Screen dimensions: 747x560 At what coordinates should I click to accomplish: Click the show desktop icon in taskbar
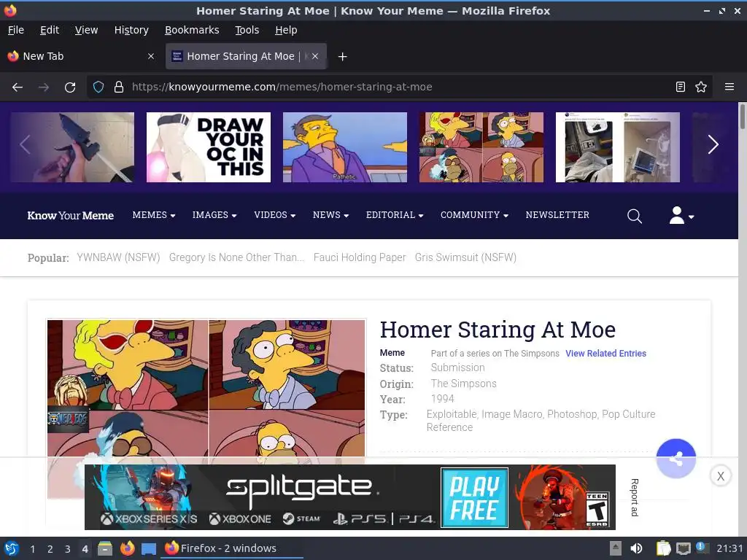(x=149, y=548)
